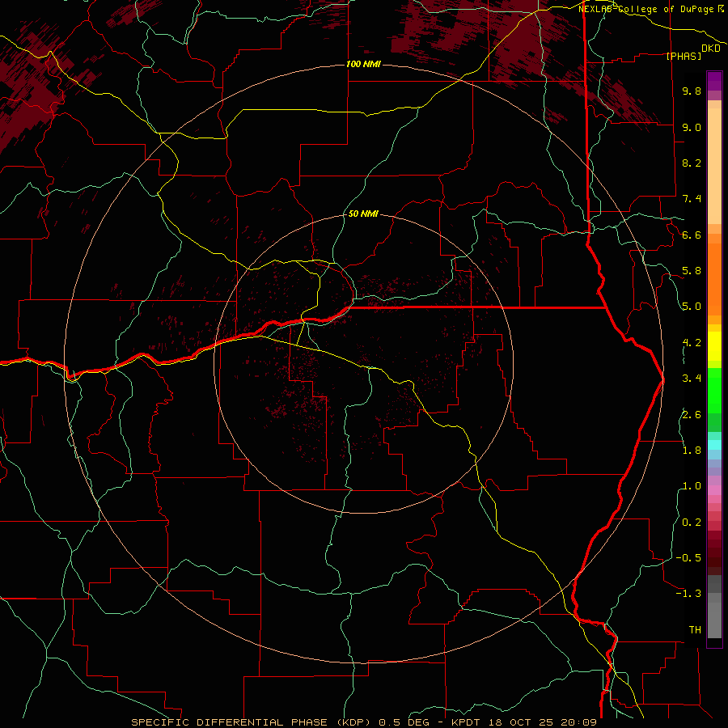
Task: Click the bright green color bar segment
Action: (714, 390)
